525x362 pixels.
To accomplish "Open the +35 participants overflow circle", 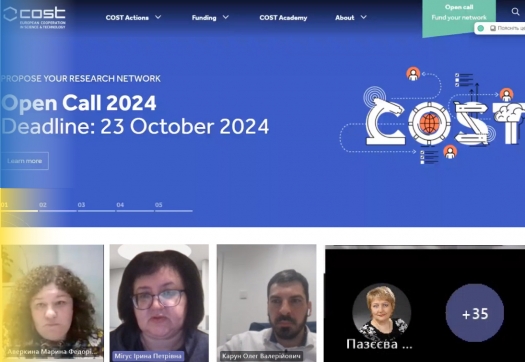I will click(x=475, y=313).
